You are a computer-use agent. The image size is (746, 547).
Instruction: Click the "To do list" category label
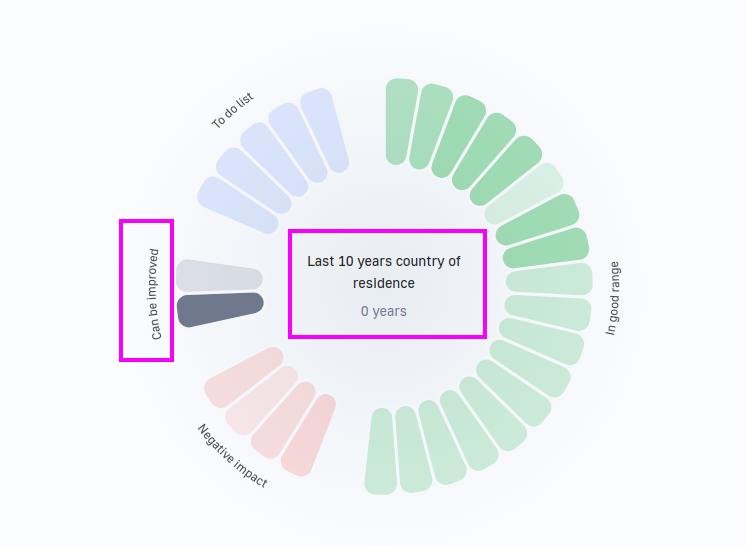[x=233, y=111]
